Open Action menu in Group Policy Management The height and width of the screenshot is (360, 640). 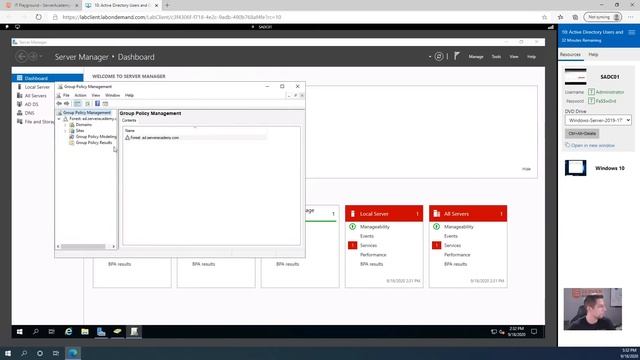point(80,95)
